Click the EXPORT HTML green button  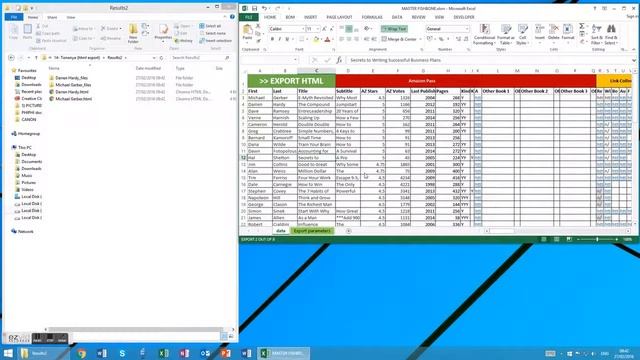[291, 81]
